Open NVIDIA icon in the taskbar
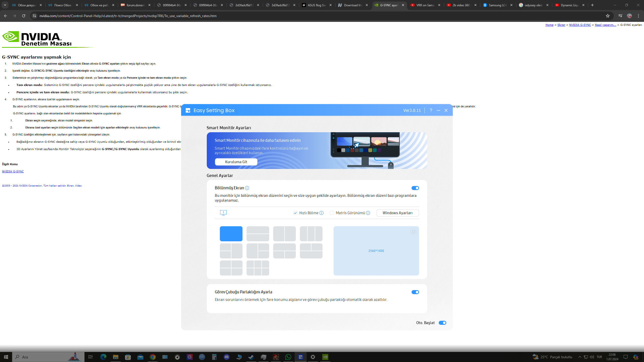This screenshot has height=362, width=644. (325, 357)
